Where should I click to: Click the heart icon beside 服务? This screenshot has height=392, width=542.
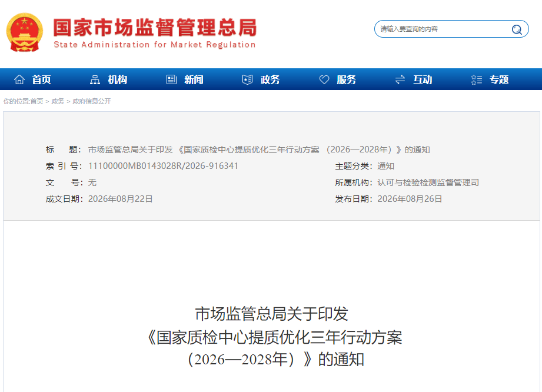(x=324, y=79)
